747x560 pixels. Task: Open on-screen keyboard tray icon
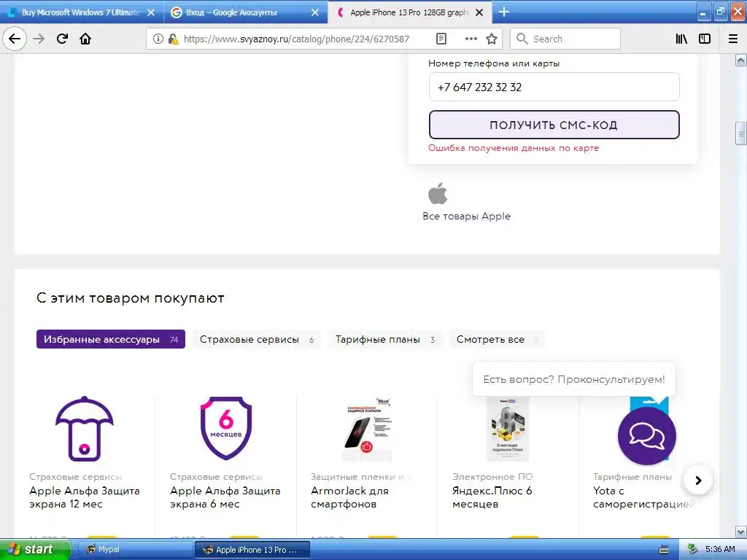tap(664, 550)
